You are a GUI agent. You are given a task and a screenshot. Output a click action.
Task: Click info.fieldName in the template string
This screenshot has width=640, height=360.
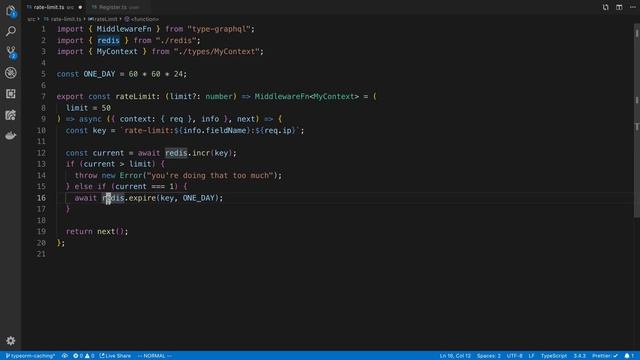click(x=215, y=131)
